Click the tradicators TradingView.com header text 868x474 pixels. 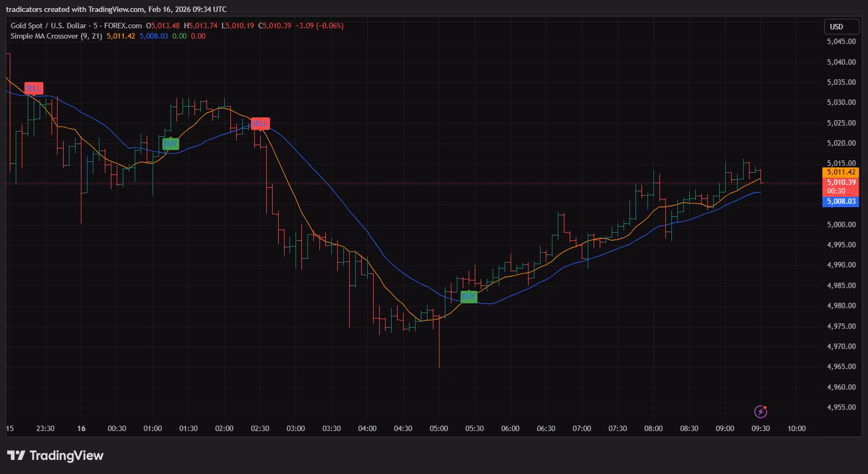(x=116, y=9)
